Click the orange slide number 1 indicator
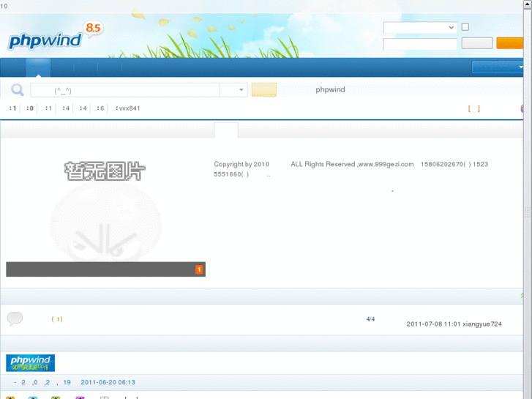The image size is (532, 399). [199, 269]
